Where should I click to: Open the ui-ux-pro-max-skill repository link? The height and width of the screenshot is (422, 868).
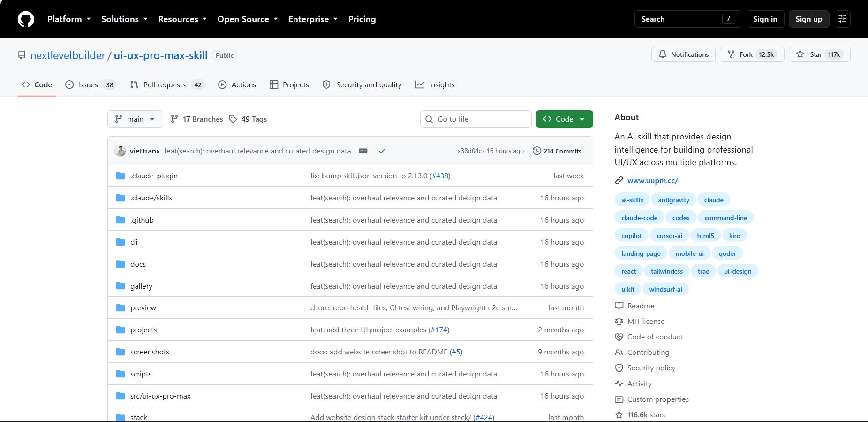161,55
